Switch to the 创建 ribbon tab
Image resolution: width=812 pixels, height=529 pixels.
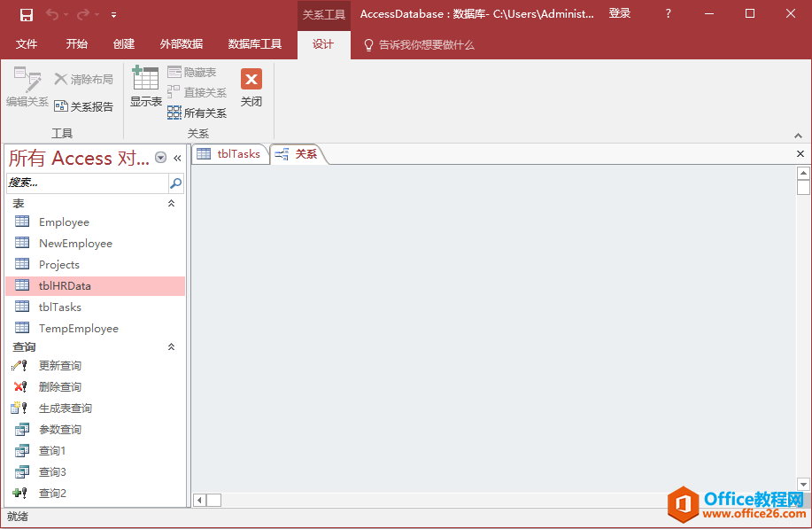coord(124,44)
